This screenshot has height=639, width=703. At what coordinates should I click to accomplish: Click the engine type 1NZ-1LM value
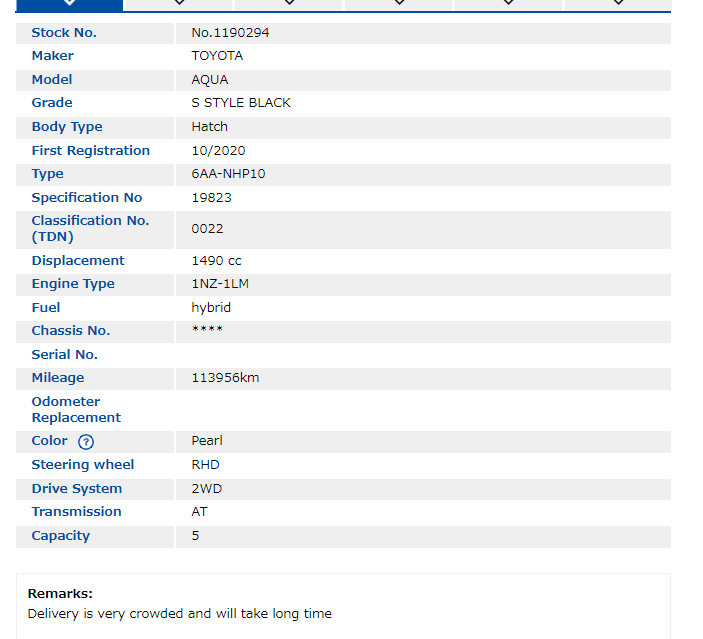click(x=220, y=284)
